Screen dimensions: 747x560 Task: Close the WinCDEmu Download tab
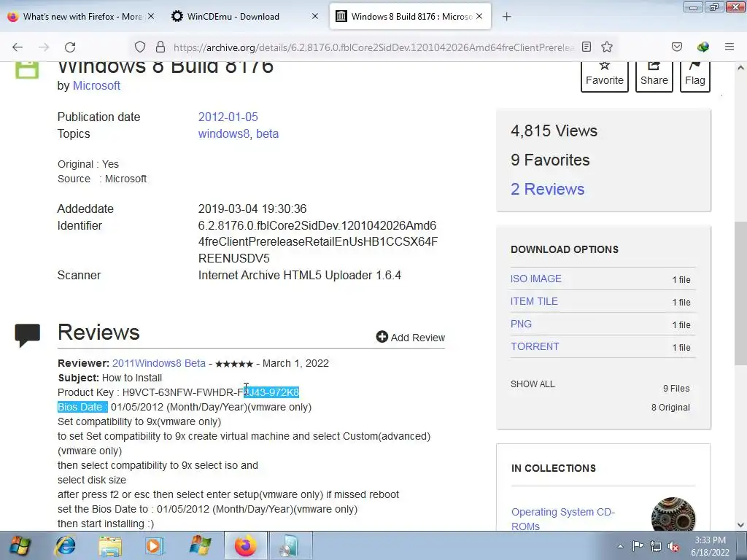315,16
